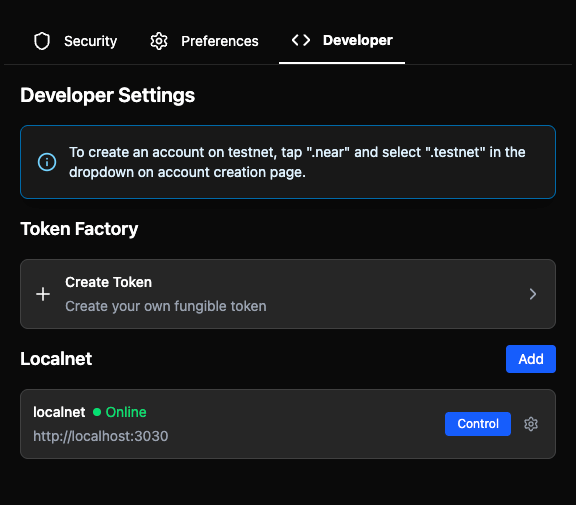Click the localhost:3030 URL text
The width and height of the screenshot is (576, 505).
point(101,436)
